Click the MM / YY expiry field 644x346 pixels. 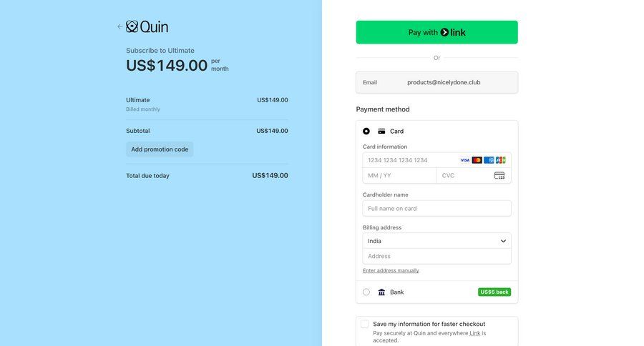(x=399, y=175)
